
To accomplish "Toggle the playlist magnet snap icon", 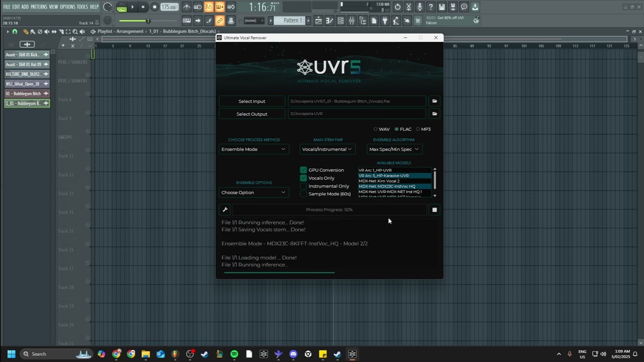I will [x=15, y=32].
